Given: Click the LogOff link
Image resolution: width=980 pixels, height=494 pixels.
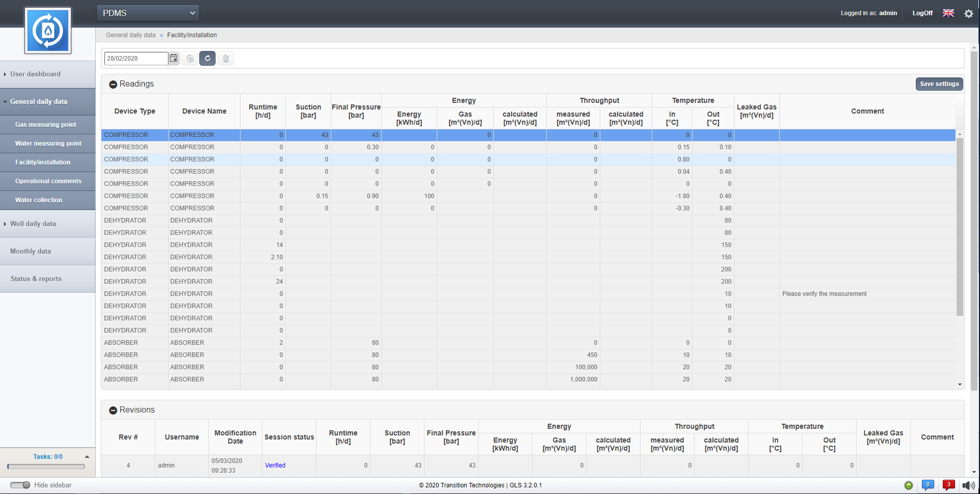Looking at the screenshot, I should 922,13.
